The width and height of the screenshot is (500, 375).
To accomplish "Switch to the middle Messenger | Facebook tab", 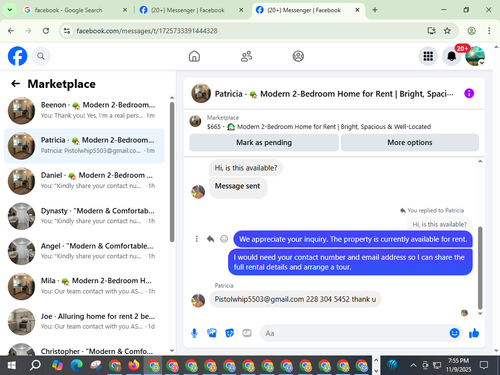I will (187, 10).
